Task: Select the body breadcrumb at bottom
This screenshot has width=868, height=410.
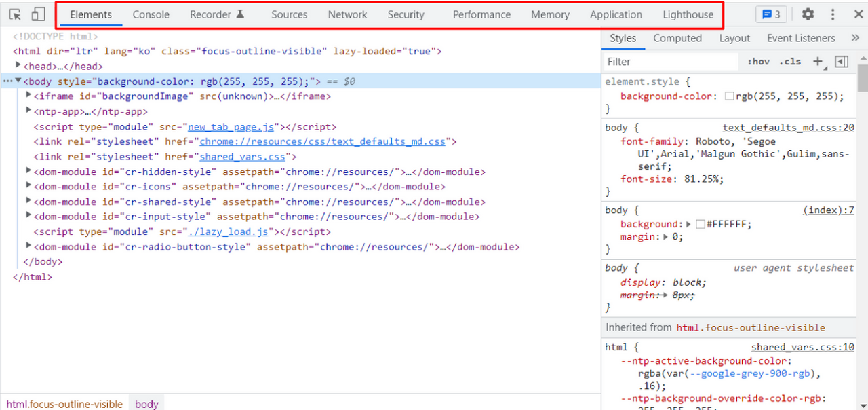Action: pyautogui.click(x=146, y=404)
